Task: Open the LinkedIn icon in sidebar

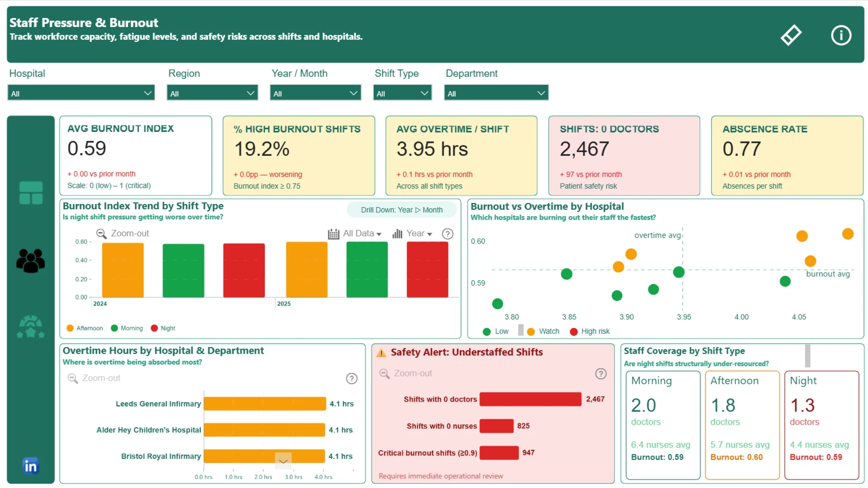Action: pos(31,466)
